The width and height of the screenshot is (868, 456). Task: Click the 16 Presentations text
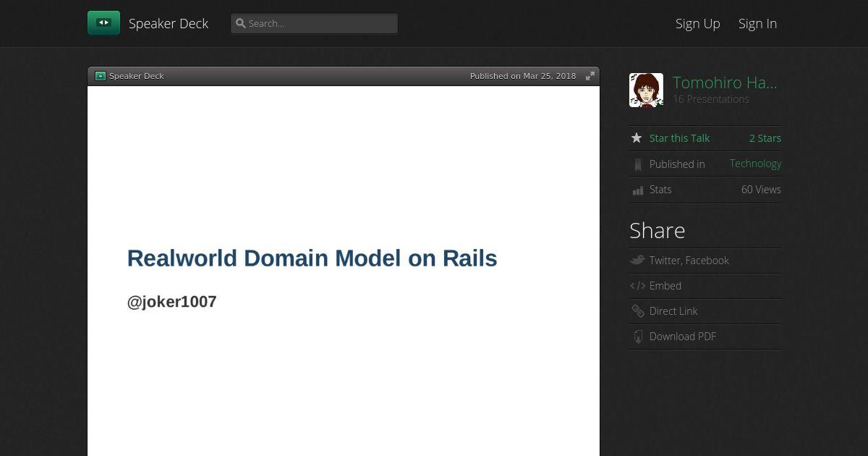pyautogui.click(x=711, y=99)
